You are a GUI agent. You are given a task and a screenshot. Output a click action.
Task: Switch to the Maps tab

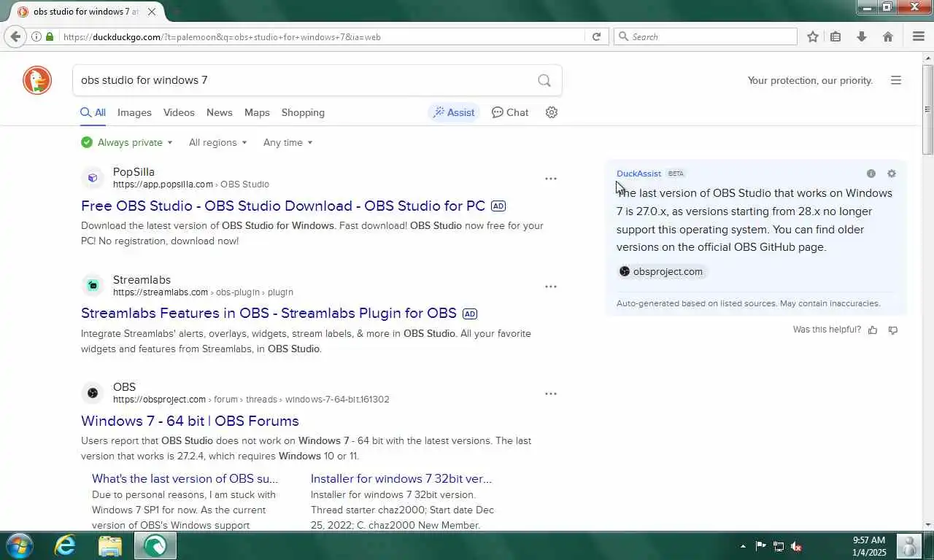point(257,112)
